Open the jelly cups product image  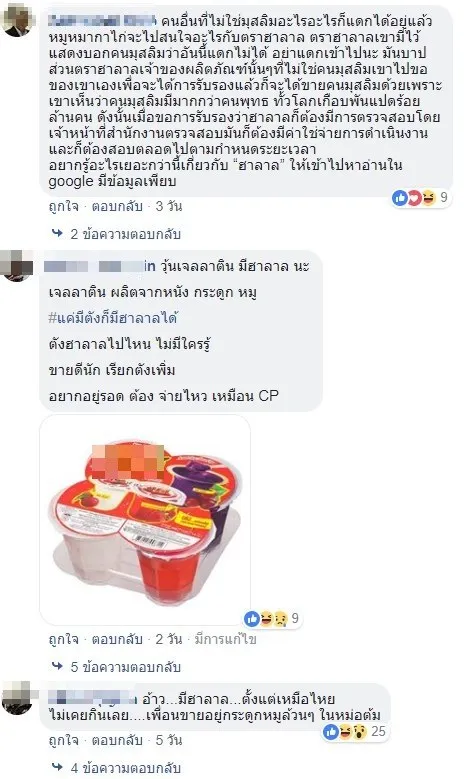point(145,520)
